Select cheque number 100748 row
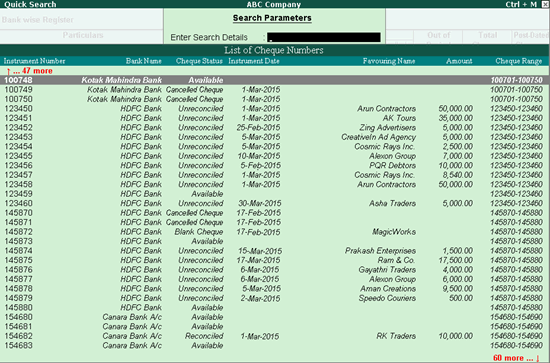Screen dimensions: 550x363 click(x=274, y=80)
